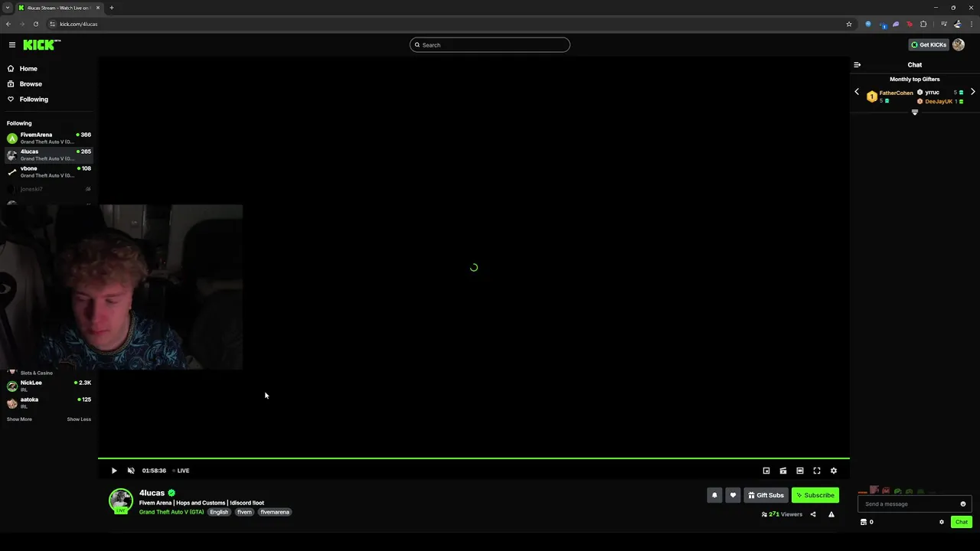Show next top gifters
980x551 pixels.
[x=972, y=92]
